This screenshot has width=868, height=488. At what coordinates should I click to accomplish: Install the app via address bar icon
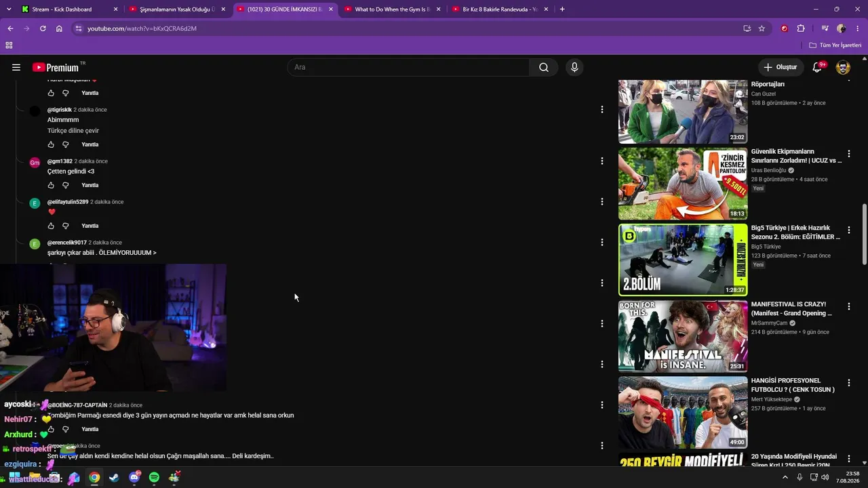[747, 28]
